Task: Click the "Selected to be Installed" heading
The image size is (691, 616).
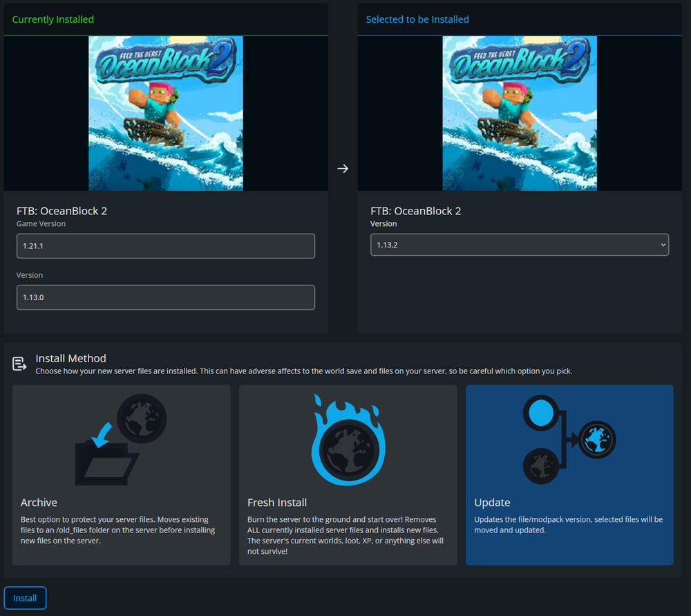Action: click(x=417, y=19)
